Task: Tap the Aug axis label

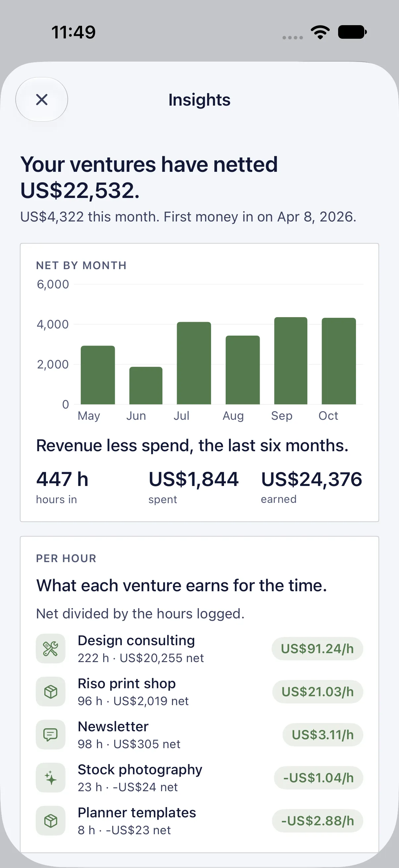Action: 233,416
